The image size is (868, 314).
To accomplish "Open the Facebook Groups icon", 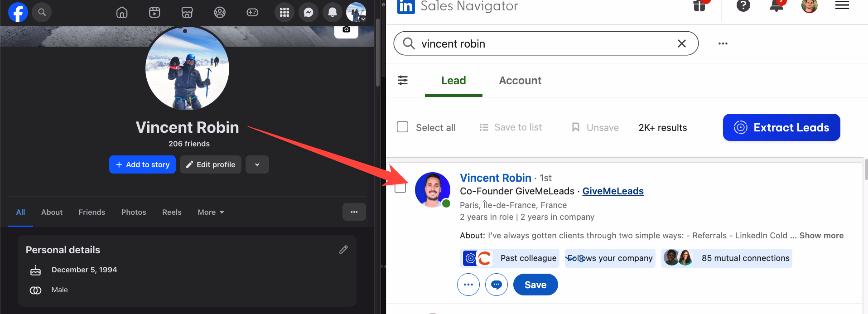I will click(x=220, y=12).
